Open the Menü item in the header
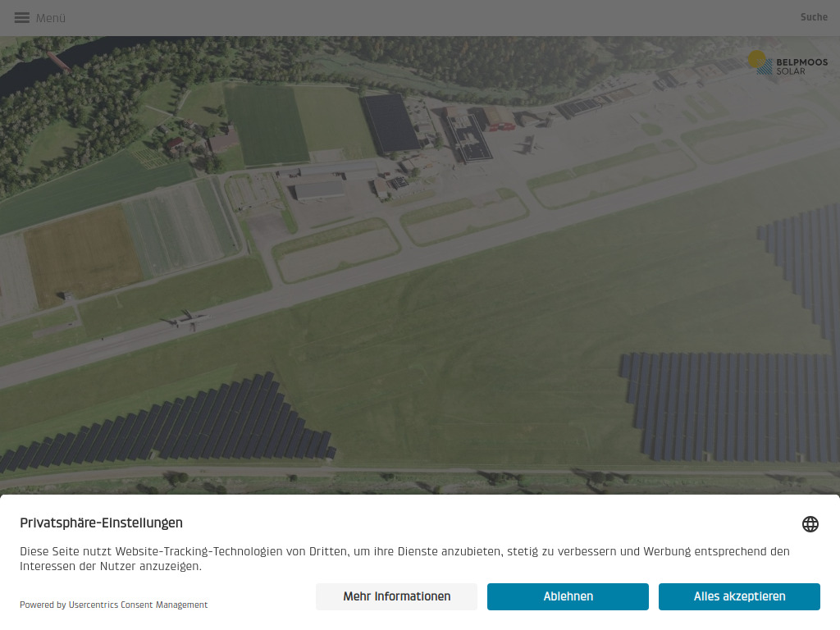 point(49,17)
